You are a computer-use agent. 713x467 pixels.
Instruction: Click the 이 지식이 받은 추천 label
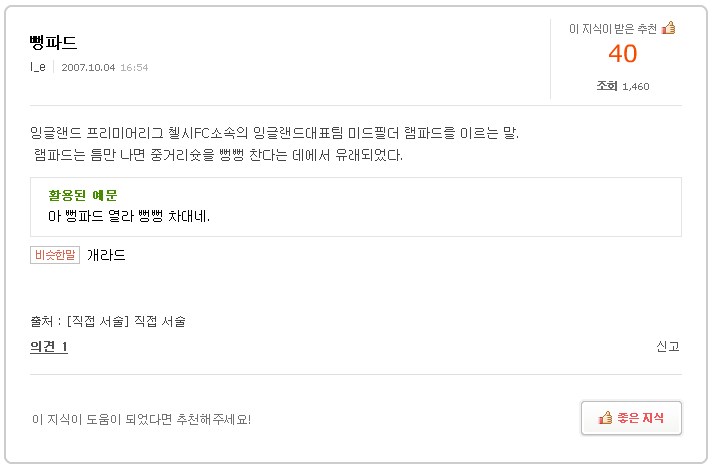pyautogui.click(x=612, y=29)
